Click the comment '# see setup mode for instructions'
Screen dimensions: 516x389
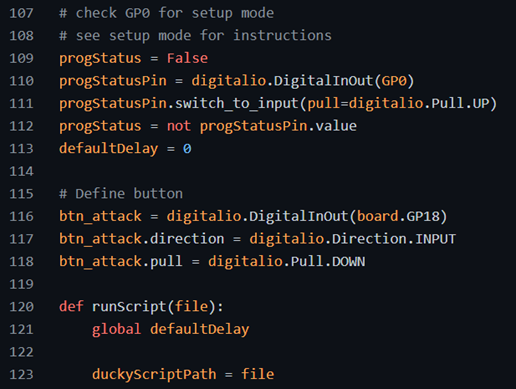tap(195, 36)
